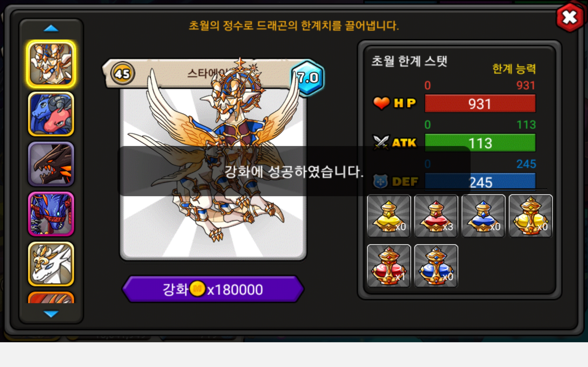Viewport: 588px width, 367px height.
Task: Choose the highlighted angel dragon thumbnail
Action: coord(51,64)
